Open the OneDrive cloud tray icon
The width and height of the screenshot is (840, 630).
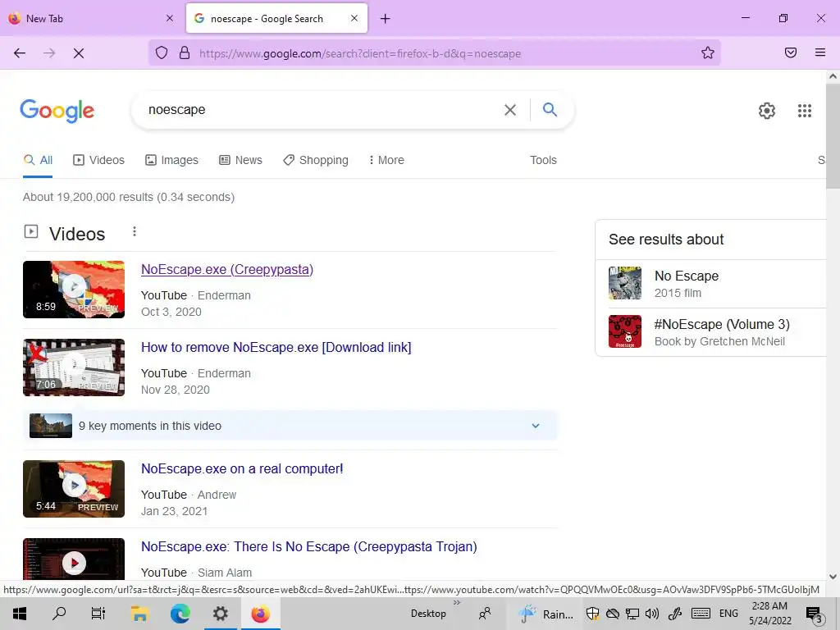(612, 614)
